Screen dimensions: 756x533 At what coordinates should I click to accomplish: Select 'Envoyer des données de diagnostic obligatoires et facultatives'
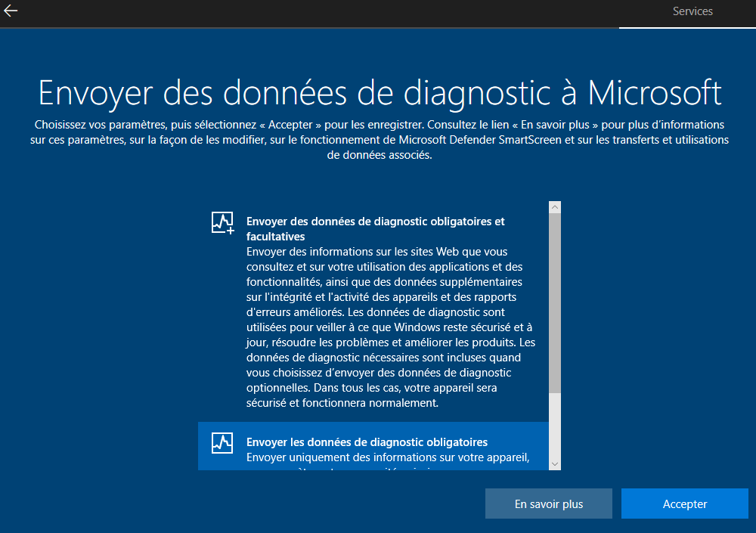pyautogui.click(x=375, y=229)
